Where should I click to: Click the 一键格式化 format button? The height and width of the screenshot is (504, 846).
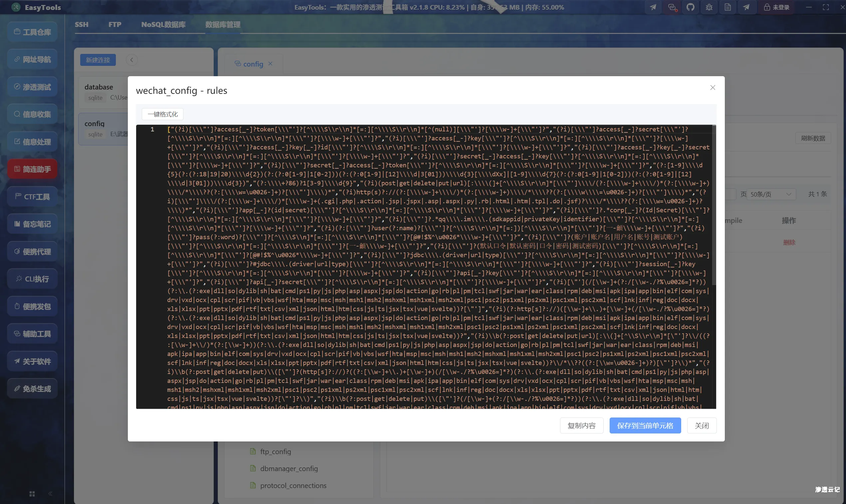tap(162, 114)
